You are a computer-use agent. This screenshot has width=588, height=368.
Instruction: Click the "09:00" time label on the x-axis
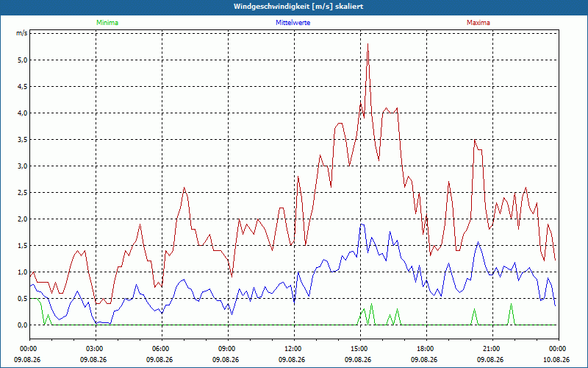pos(228,349)
